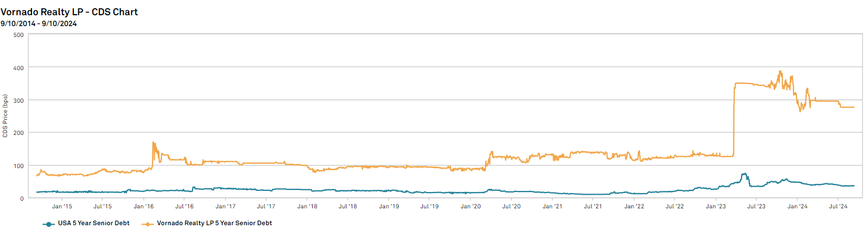Click the 0 y-axis value label

[22, 199]
